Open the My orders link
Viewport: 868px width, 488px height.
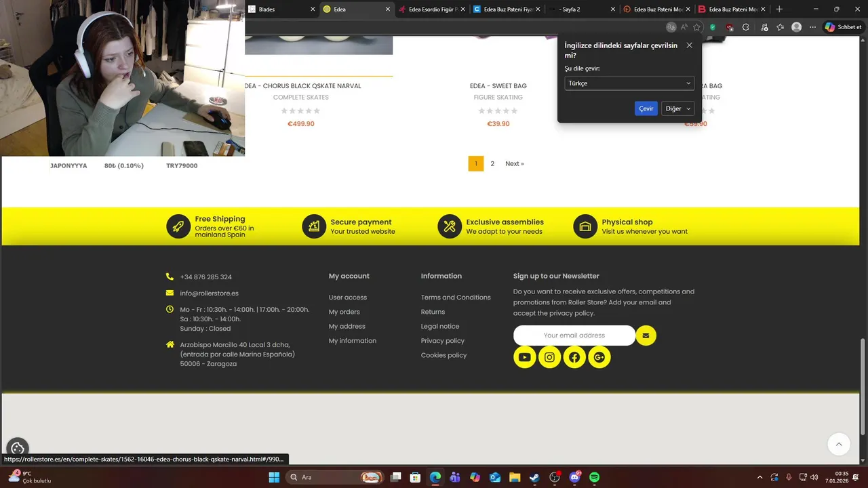[344, 312]
